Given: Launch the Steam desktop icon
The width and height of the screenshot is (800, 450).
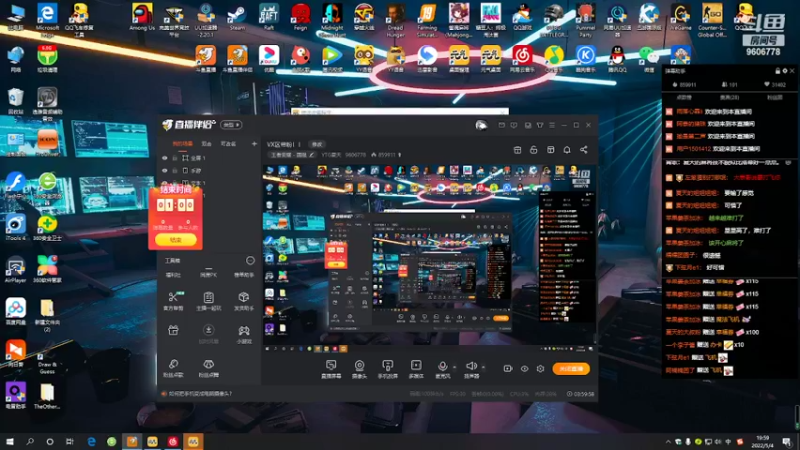Looking at the screenshot, I should coord(237,17).
